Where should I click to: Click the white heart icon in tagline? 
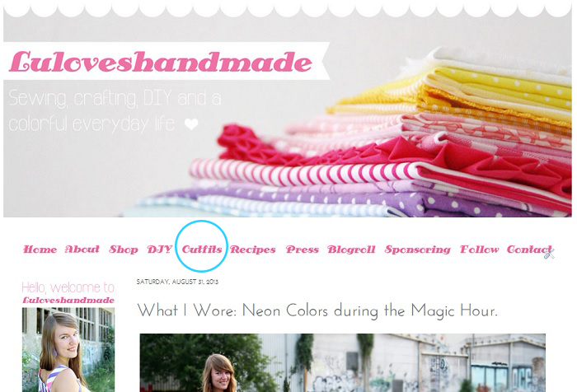pos(191,124)
